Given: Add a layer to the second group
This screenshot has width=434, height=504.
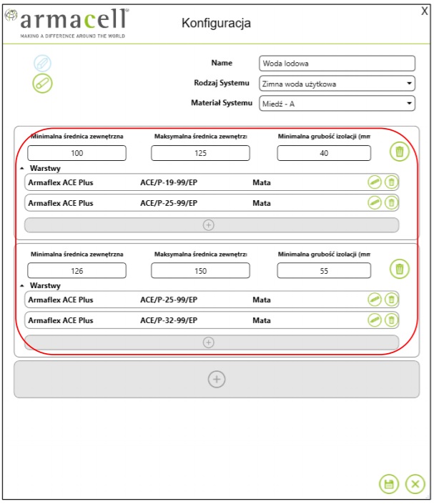Looking at the screenshot, I should (x=212, y=342).
